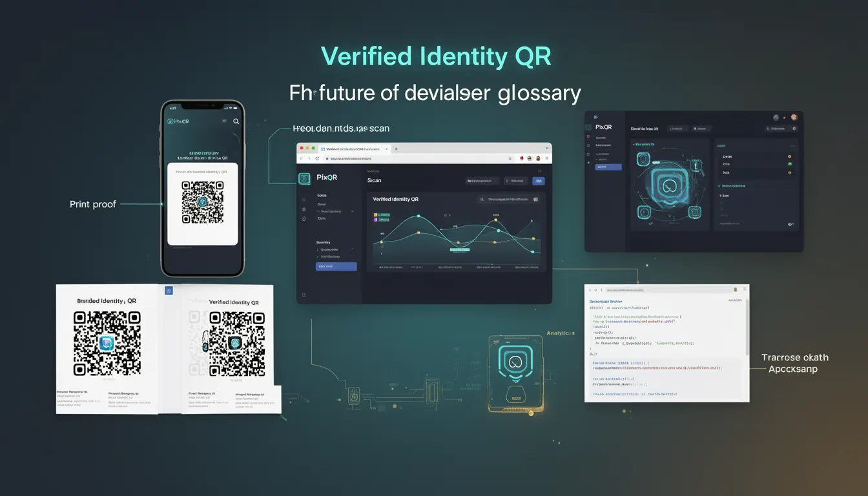The image size is (868, 496).
Task: Tap the QR code on the phone screen
Action: pyautogui.click(x=202, y=202)
